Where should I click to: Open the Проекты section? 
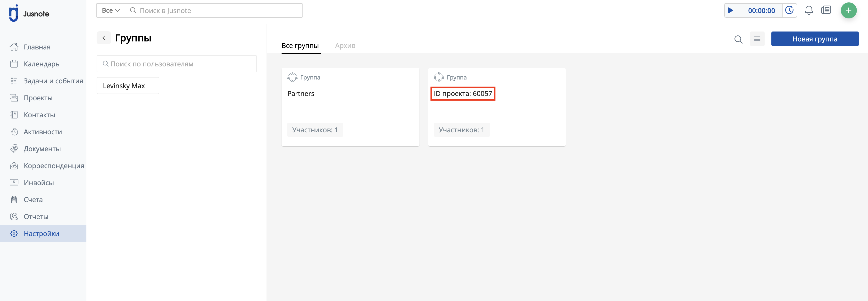[x=38, y=98]
